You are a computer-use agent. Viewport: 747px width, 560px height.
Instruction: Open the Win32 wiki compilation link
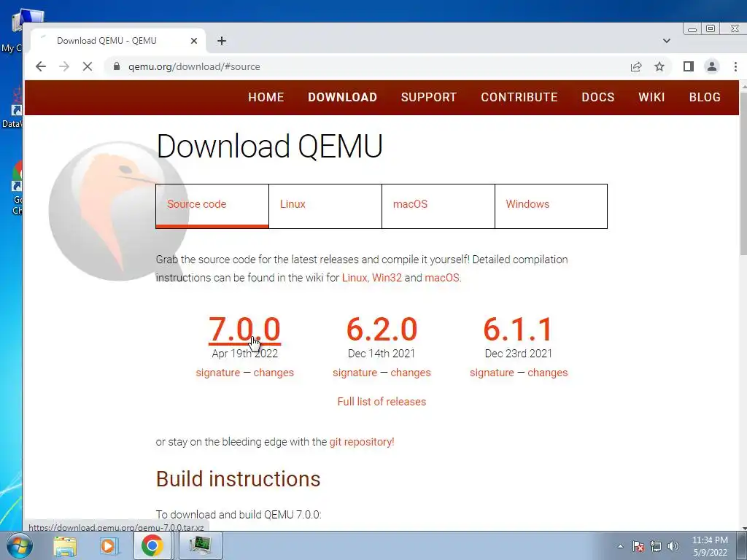(x=387, y=278)
